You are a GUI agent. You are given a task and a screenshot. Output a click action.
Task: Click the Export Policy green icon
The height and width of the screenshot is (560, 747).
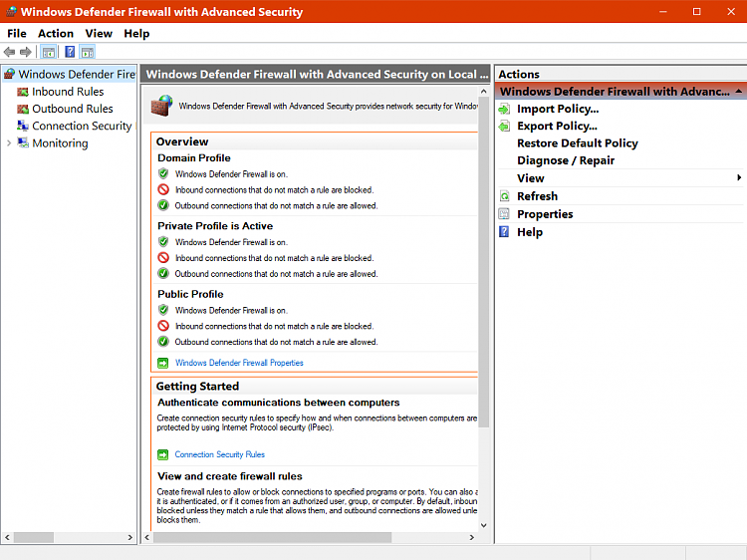[x=504, y=127]
